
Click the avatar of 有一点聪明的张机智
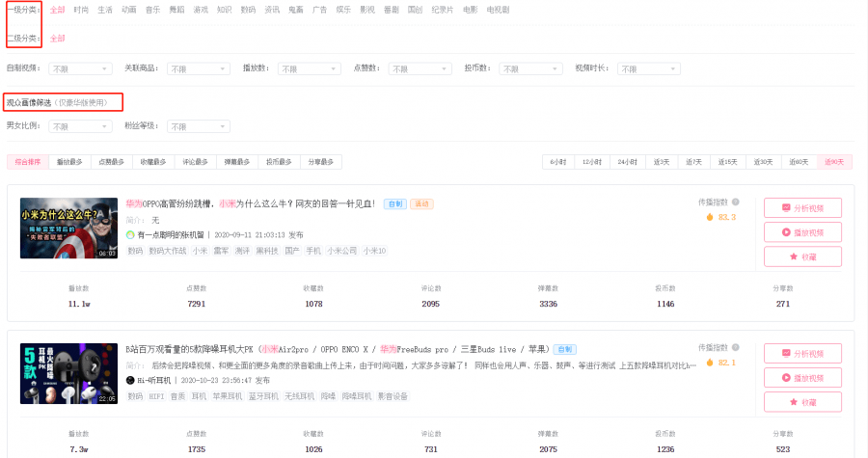[x=130, y=234]
